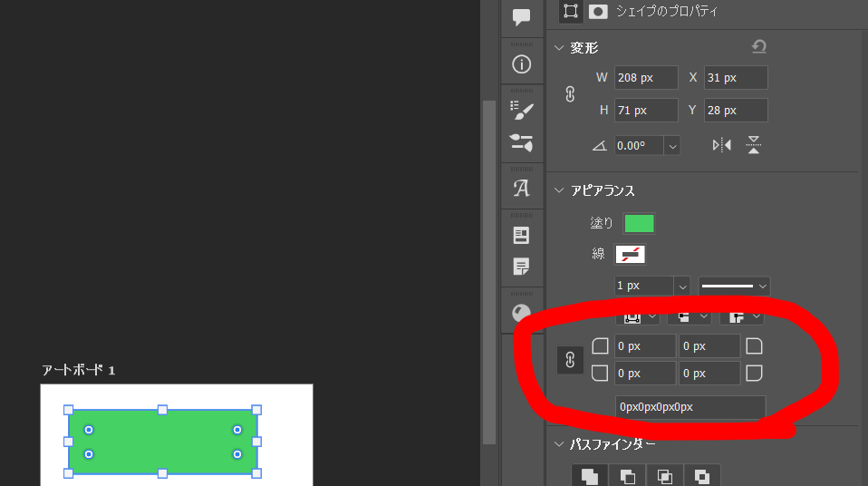This screenshot has height=486, width=868.
Task: Open the Brush Settings panel icon
Action: point(522,111)
